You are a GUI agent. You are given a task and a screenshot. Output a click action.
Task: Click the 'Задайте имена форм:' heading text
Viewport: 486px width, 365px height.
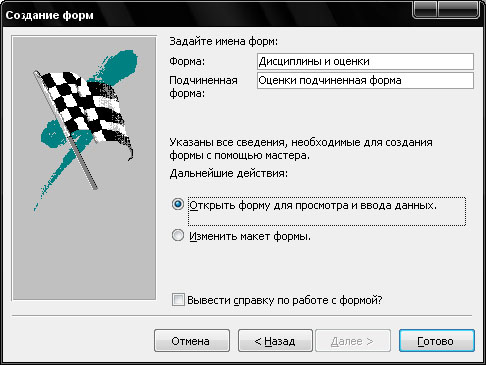pos(223,41)
